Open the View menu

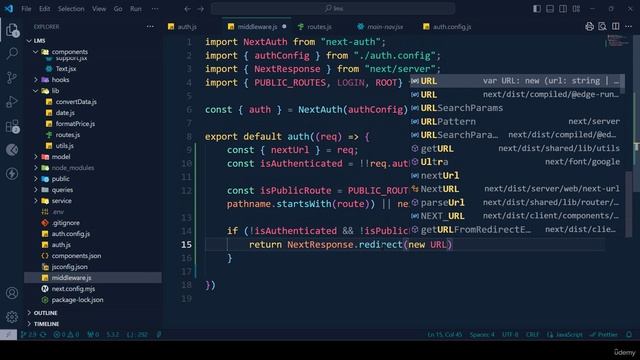pos(99,9)
